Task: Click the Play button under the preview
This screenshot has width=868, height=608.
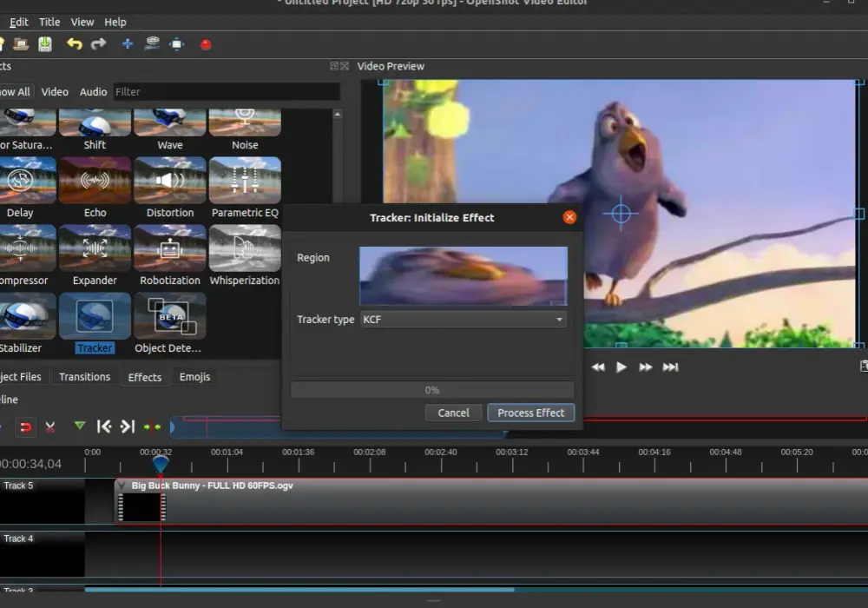Action: (621, 367)
